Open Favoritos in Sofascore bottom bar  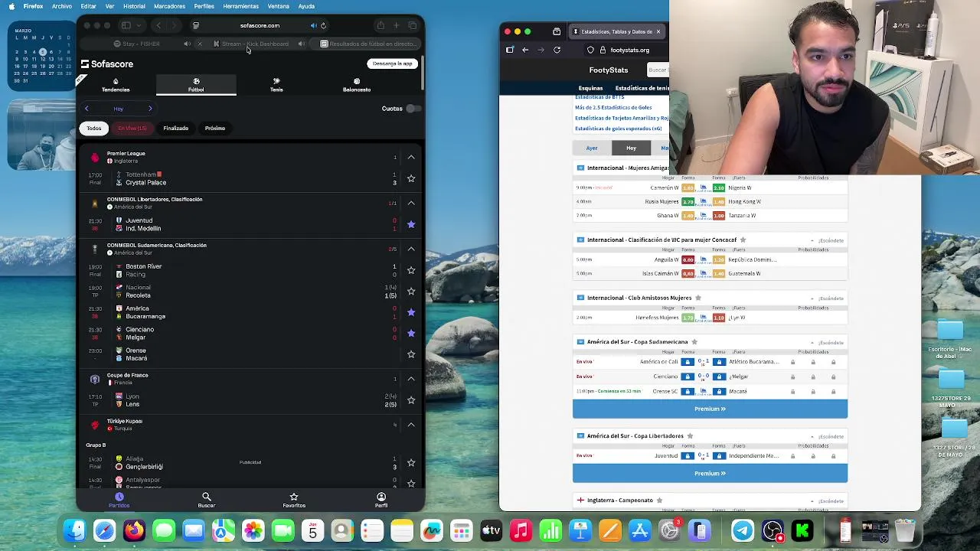point(294,500)
